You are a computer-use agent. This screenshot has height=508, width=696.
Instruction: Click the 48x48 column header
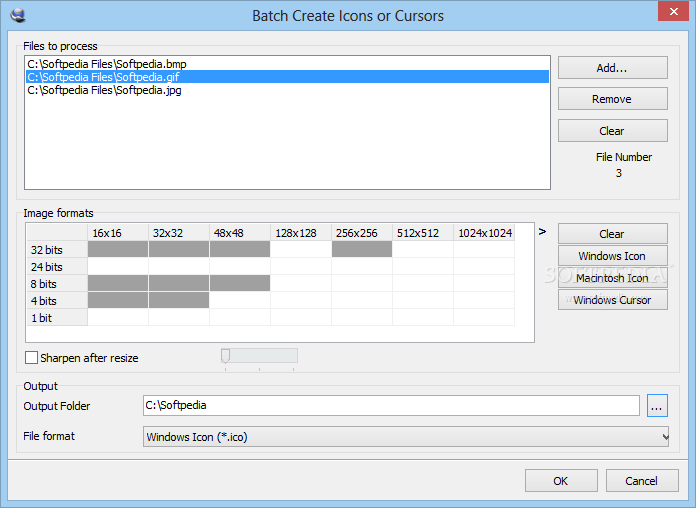point(240,233)
